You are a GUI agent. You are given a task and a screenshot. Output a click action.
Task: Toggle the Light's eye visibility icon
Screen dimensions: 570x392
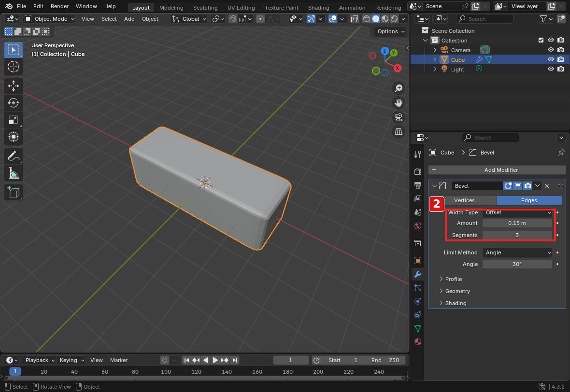(x=551, y=69)
